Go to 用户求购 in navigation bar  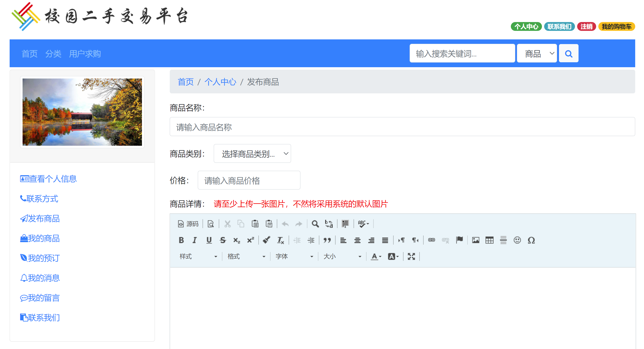pos(85,54)
